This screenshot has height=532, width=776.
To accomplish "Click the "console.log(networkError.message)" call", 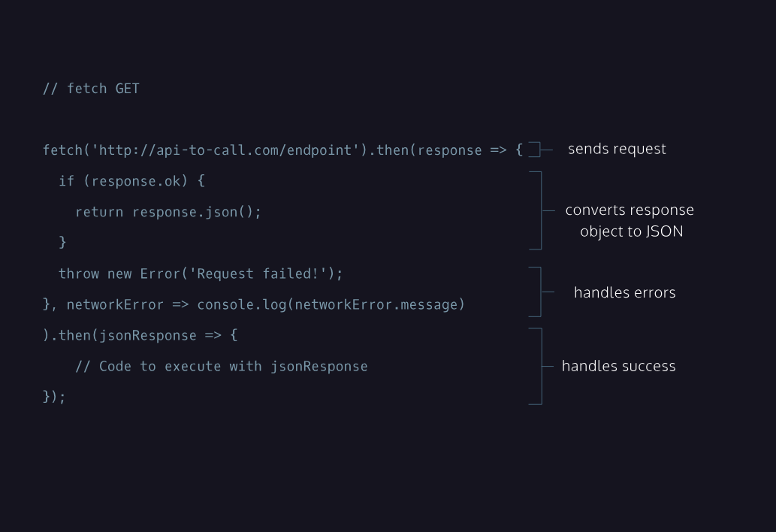I will coord(331,304).
